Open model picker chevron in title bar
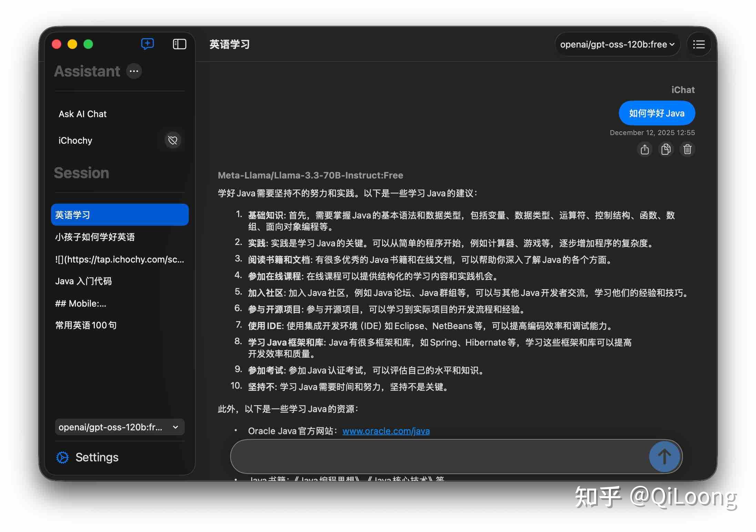The height and width of the screenshot is (532, 756). 672,44
